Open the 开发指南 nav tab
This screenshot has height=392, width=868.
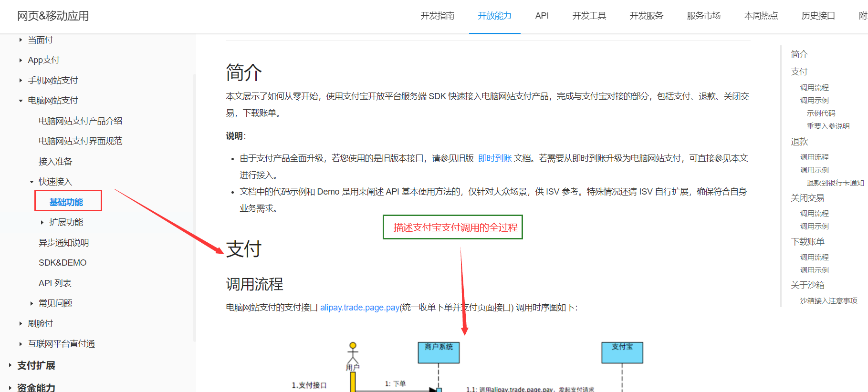pyautogui.click(x=438, y=16)
